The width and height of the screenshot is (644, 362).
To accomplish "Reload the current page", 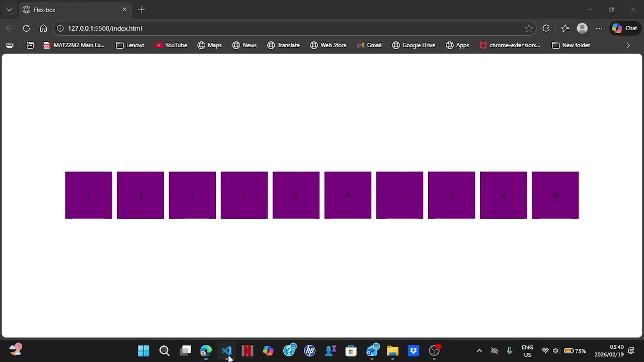I will point(26,28).
